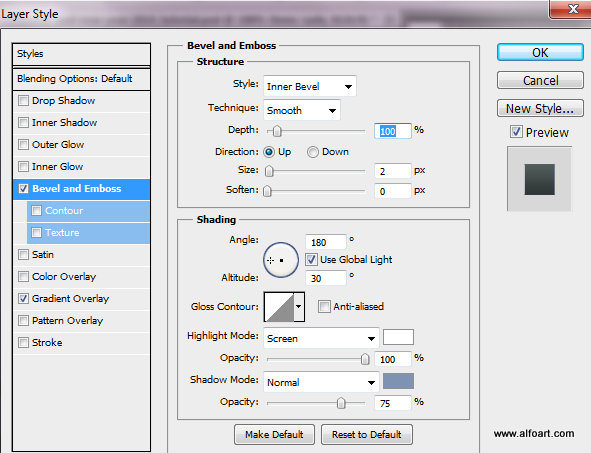The image size is (591, 453).
Task: Open the Shadow Mode blue color swatch
Action: click(x=398, y=381)
